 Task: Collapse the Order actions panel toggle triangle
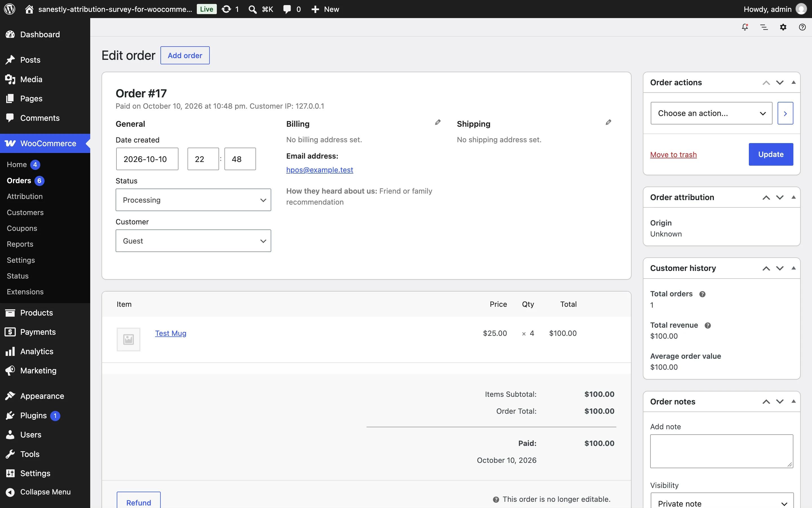(794, 83)
